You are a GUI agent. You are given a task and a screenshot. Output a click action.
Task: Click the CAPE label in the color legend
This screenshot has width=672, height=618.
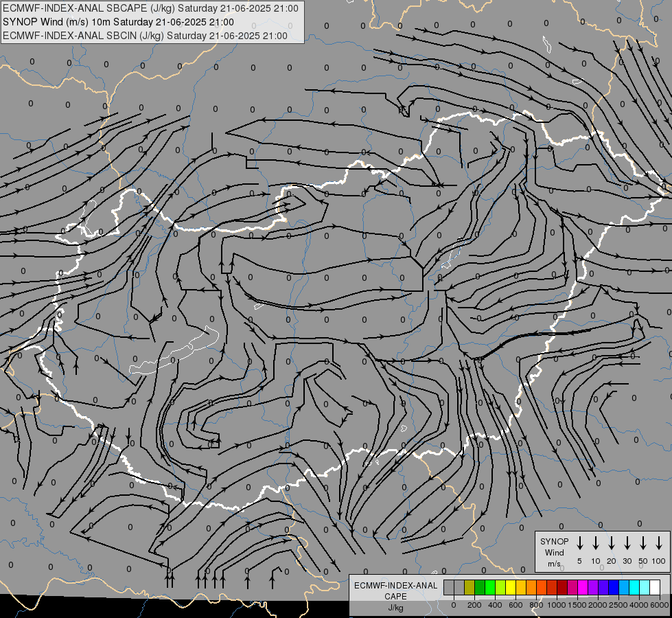coord(395,596)
